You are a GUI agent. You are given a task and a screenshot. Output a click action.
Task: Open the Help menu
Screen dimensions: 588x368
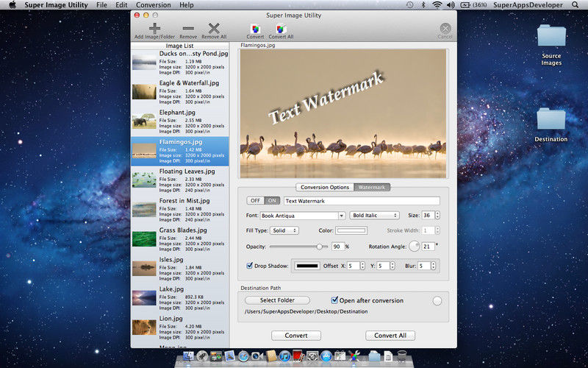[x=187, y=5]
